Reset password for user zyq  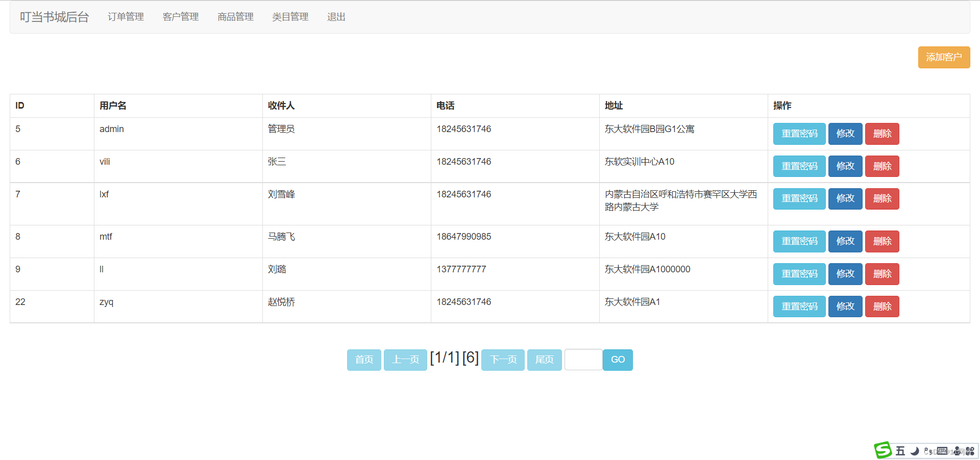799,306
